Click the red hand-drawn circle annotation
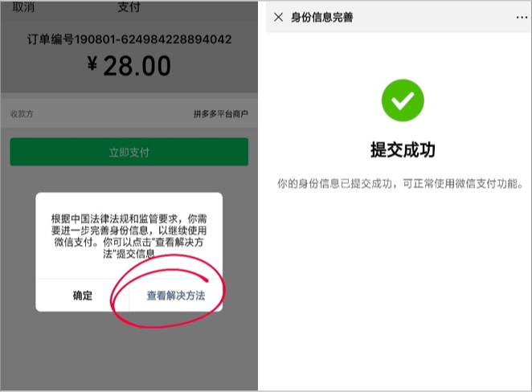 [x=168, y=291]
